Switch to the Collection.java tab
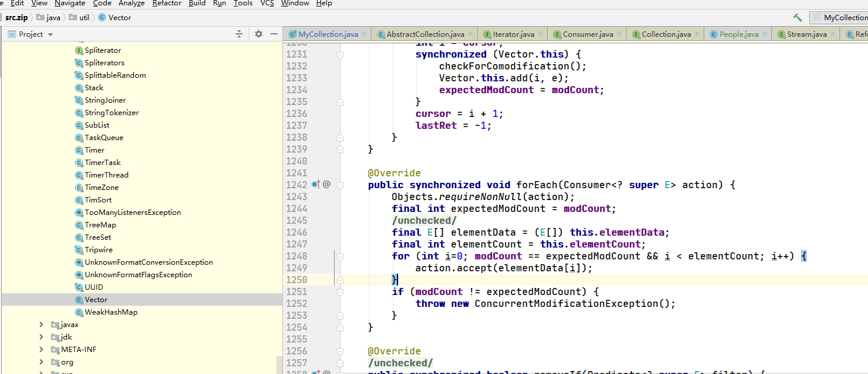Image resolution: width=868 pixels, height=374 pixels. click(666, 34)
